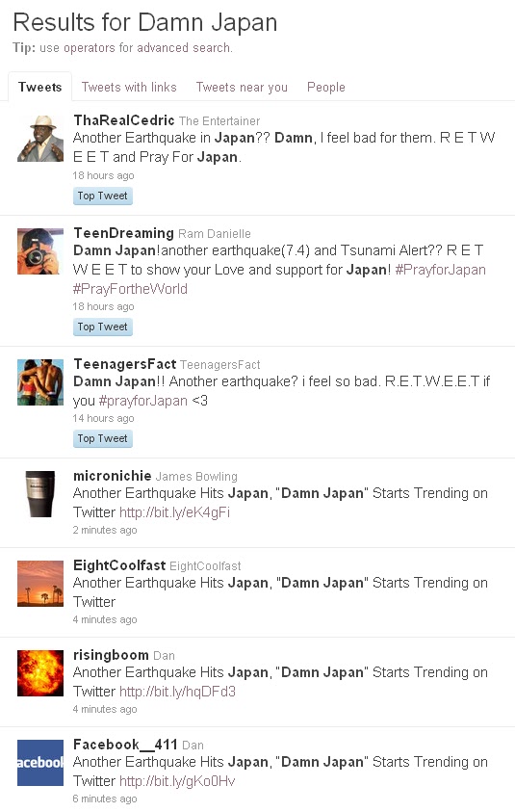Open the People tab
The height and width of the screenshot is (812, 515).
[x=326, y=87]
